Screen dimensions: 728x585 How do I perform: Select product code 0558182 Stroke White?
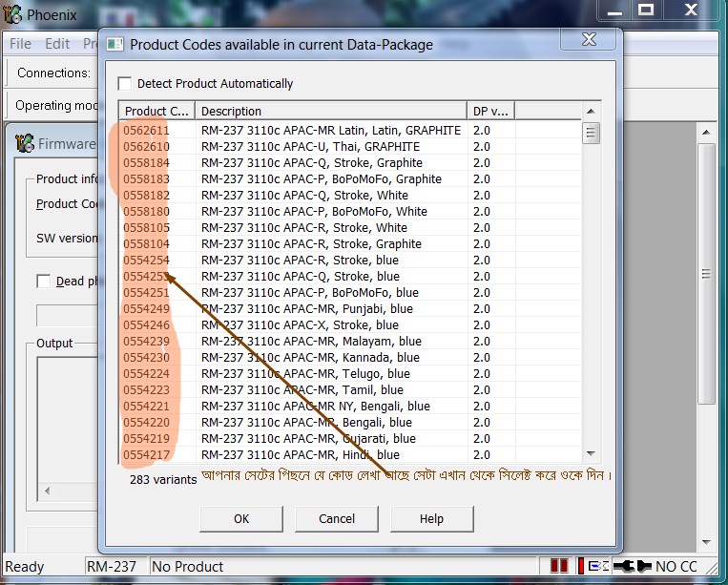click(350, 196)
